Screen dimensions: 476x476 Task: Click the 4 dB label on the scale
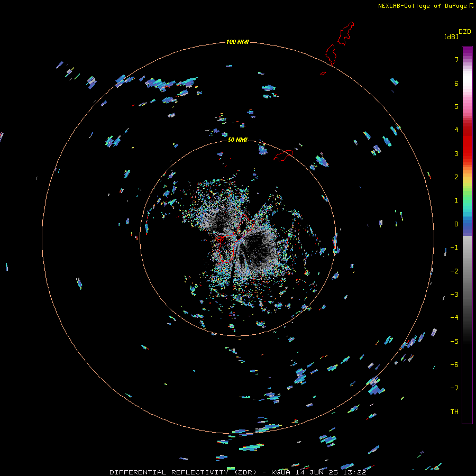tap(456, 130)
